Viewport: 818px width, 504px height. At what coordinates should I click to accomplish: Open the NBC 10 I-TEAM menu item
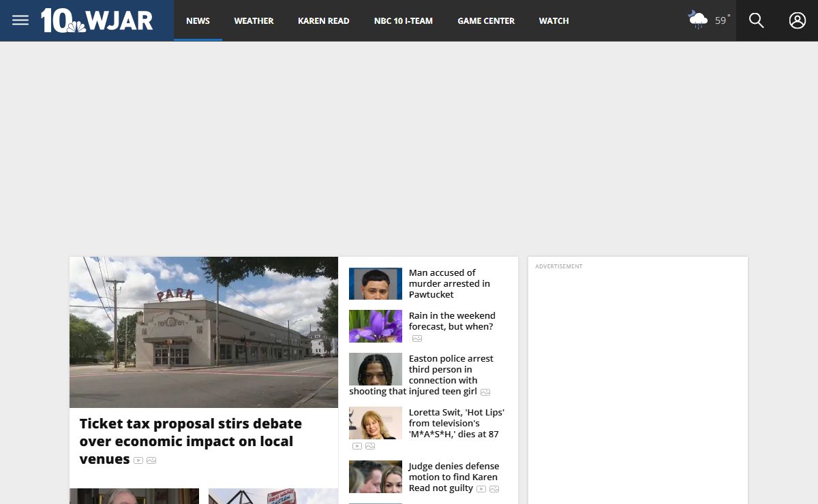coord(404,20)
